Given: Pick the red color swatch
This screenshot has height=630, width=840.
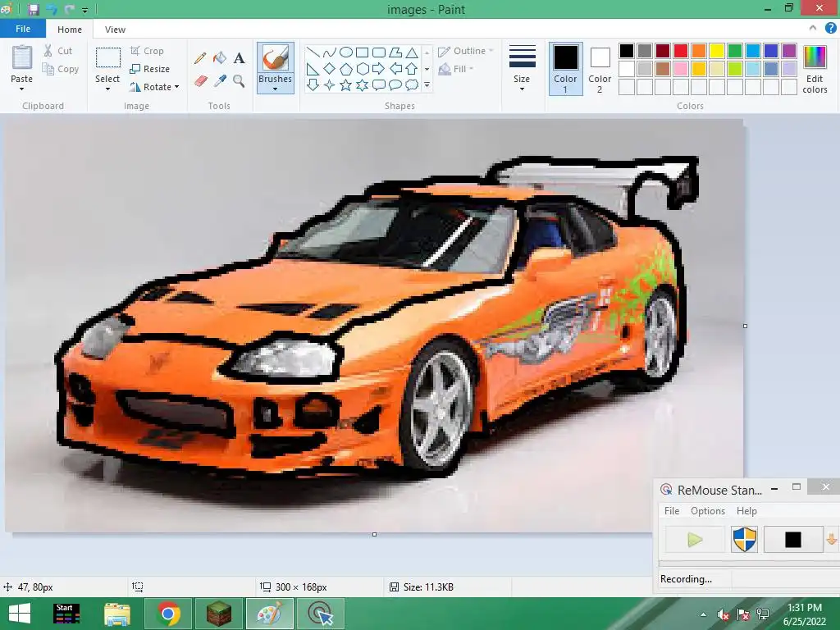Looking at the screenshot, I should [681, 51].
